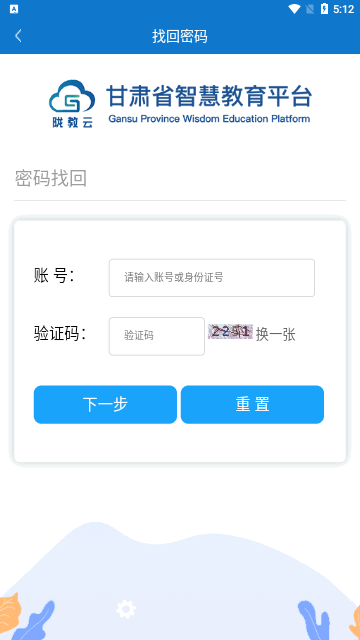Focus the 验证码 captcha input box
360x640 pixels.
tap(156, 336)
